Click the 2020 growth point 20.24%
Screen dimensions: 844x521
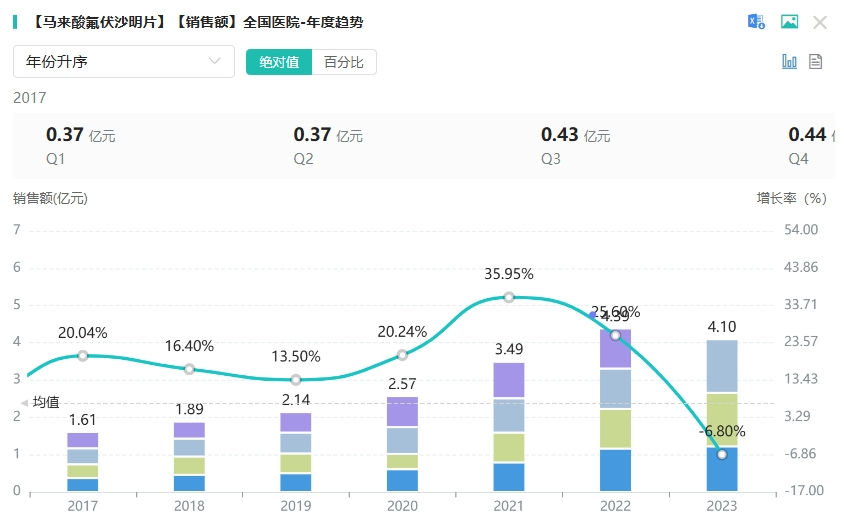click(x=402, y=355)
